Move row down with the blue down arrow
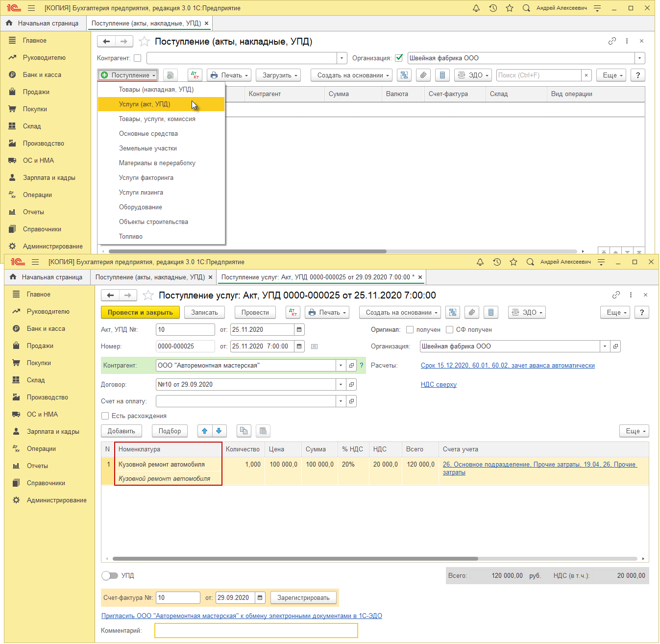660x644 pixels. tap(219, 431)
